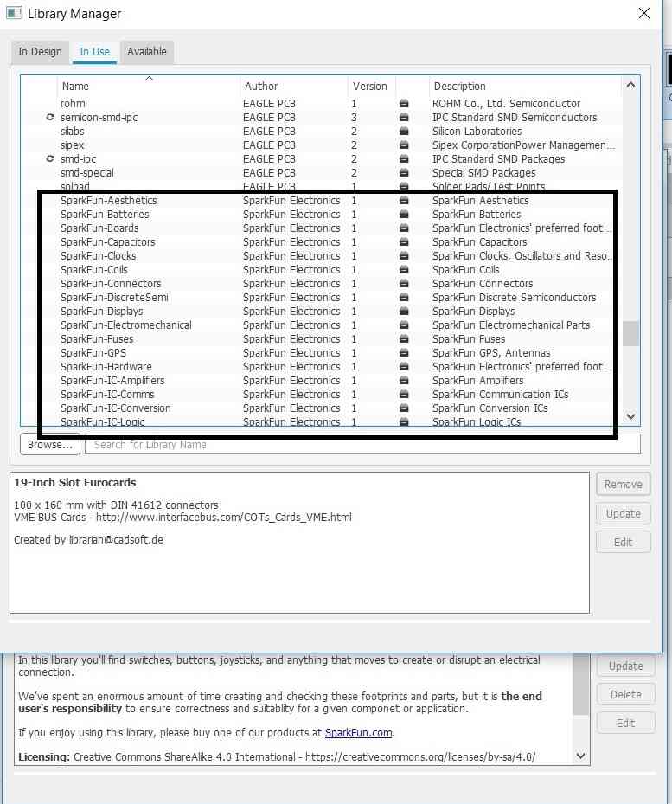Close the Library Manager dialog
This screenshot has height=804, width=672.
(x=644, y=13)
